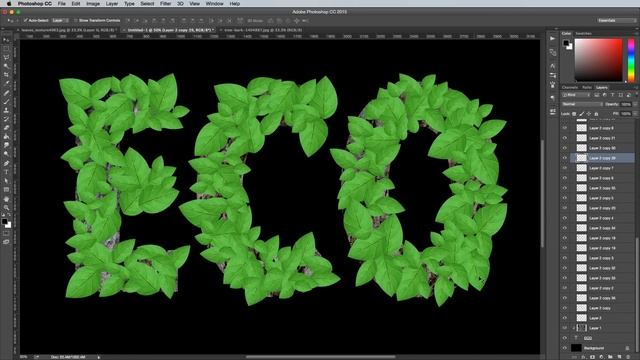Hide the selected Layer 2 copy 29

click(564, 158)
